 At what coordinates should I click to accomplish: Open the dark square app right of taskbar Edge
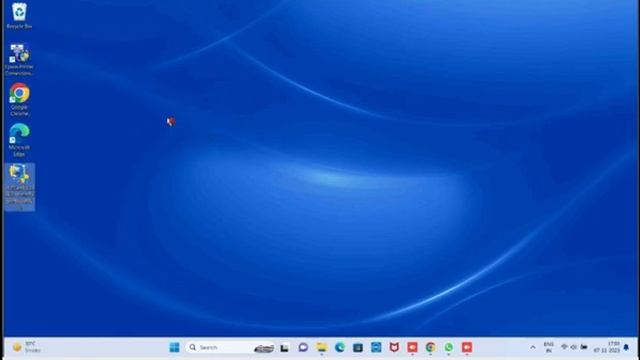[358, 347]
